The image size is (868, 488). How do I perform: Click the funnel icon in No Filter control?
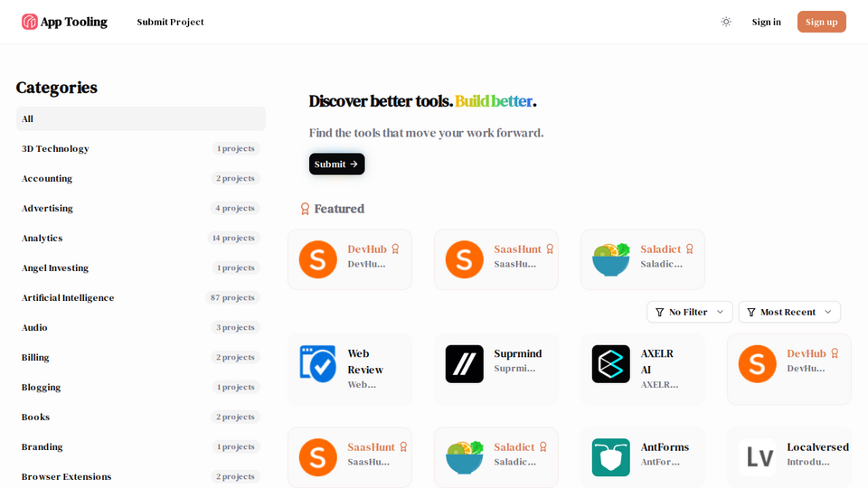659,312
